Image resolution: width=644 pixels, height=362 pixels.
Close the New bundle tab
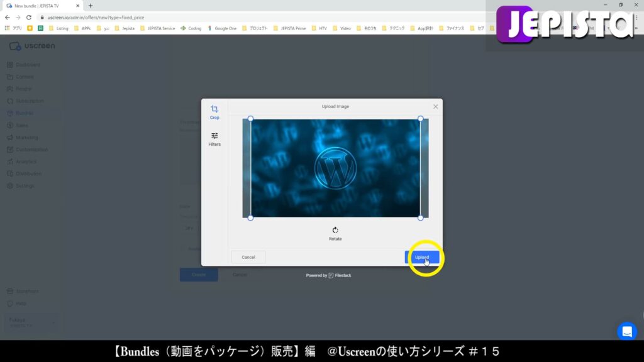pos(77,6)
